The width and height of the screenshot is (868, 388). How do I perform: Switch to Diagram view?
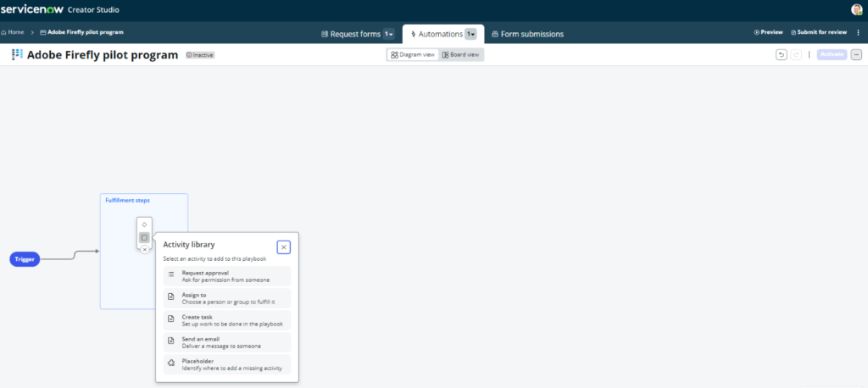(413, 54)
